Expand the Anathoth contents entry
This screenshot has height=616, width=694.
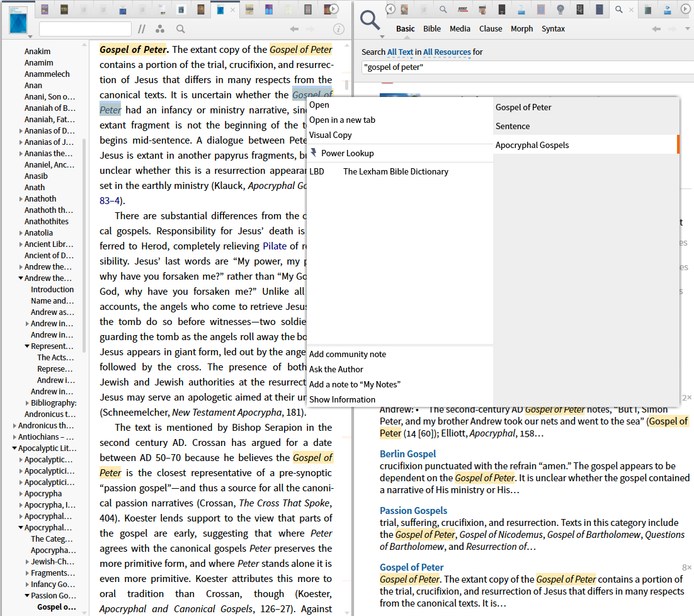click(21, 199)
